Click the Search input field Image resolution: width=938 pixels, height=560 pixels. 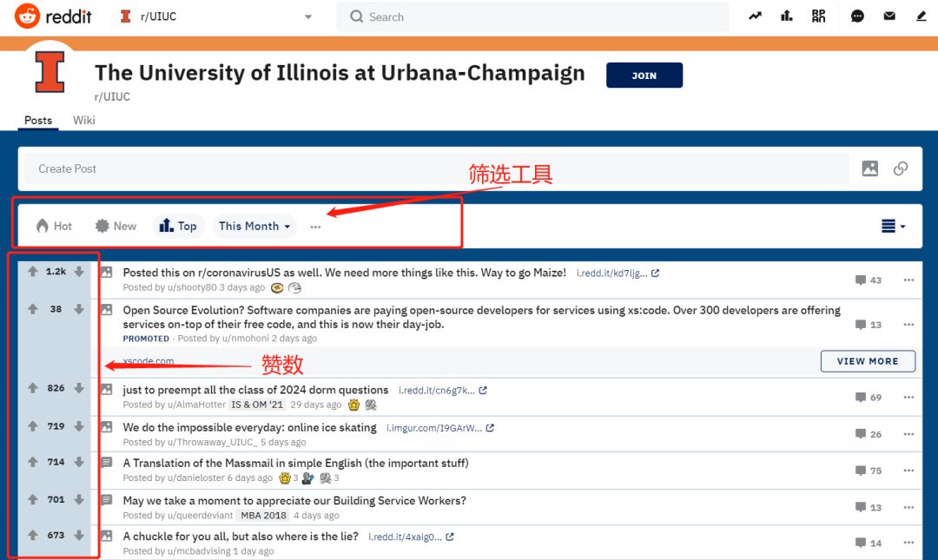tap(532, 16)
